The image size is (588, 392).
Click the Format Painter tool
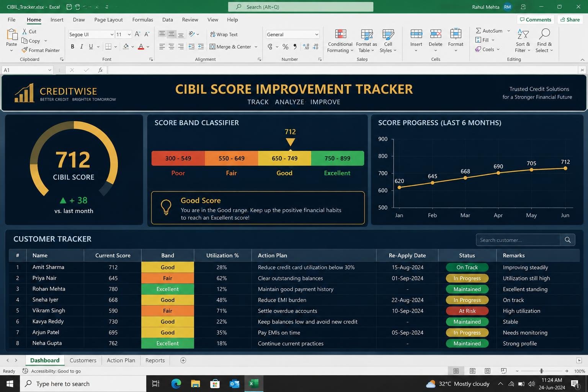click(x=41, y=50)
